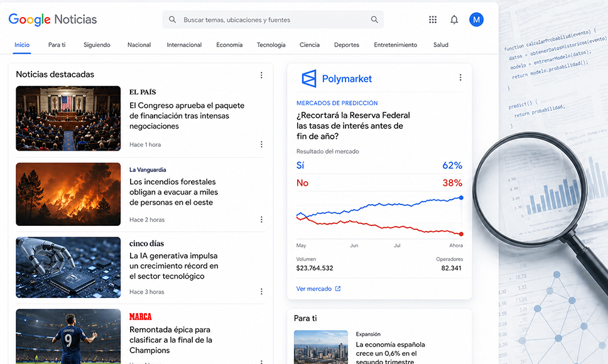
Task: Click the magnifier icon left of search field
Action: click(173, 19)
